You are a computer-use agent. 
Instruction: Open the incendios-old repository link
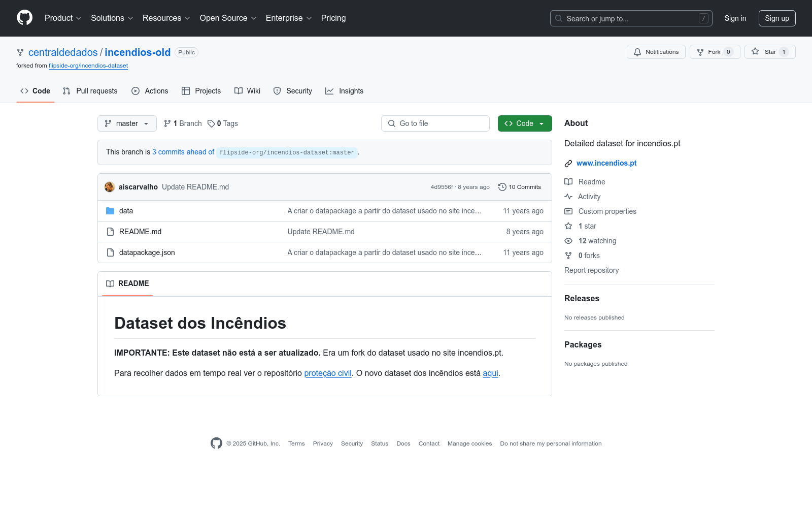click(x=138, y=52)
